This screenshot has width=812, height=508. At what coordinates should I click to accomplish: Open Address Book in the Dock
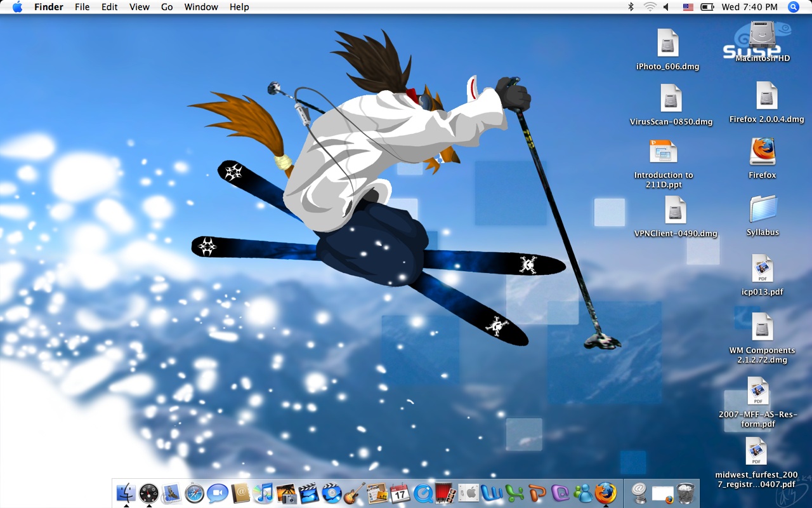[x=240, y=493]
